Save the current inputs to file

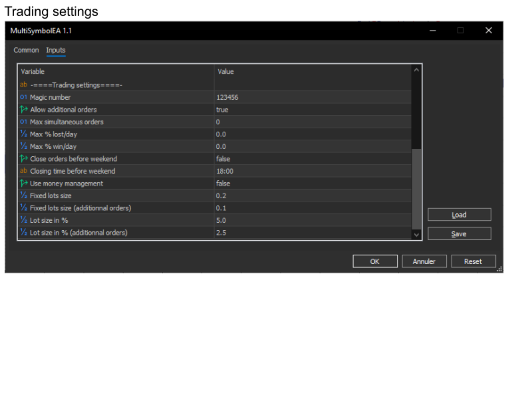pos(459,234)
